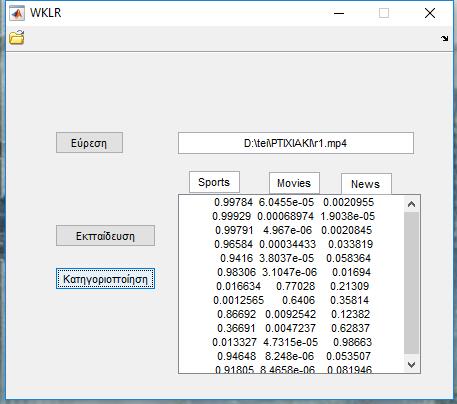This screenshot has height=404, width=457.
Task: Select the News column label box
Action: click(366, 184)
